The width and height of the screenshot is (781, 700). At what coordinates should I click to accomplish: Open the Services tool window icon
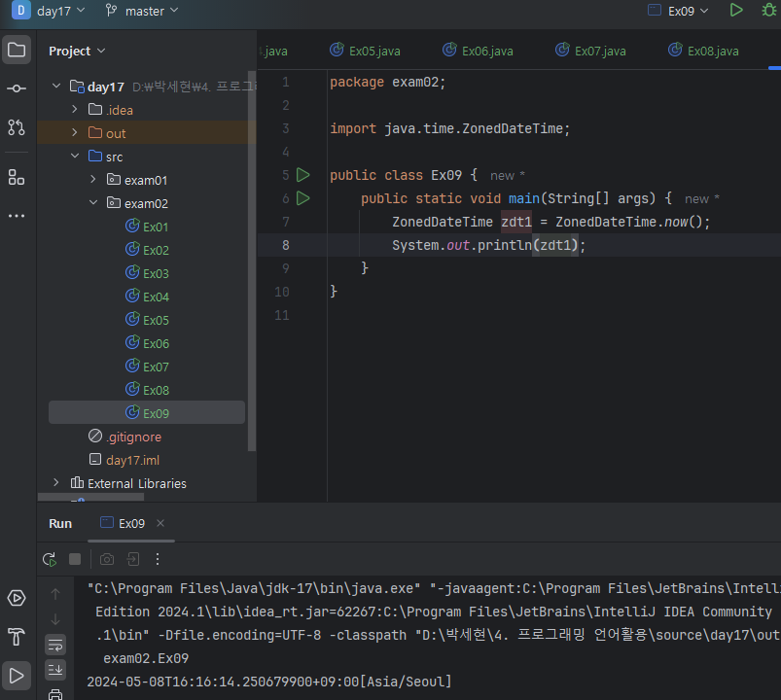(17, 598)
